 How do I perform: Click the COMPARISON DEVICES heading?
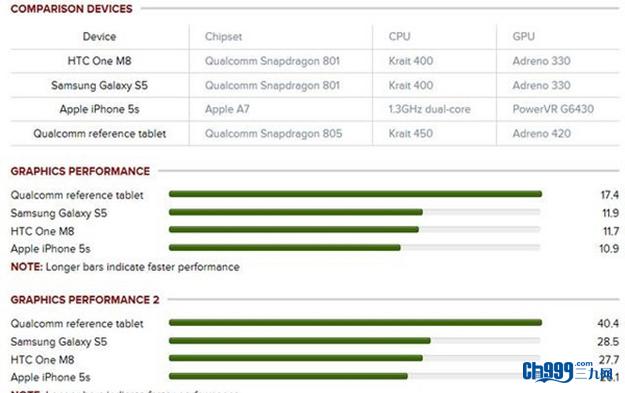(71, 9)
